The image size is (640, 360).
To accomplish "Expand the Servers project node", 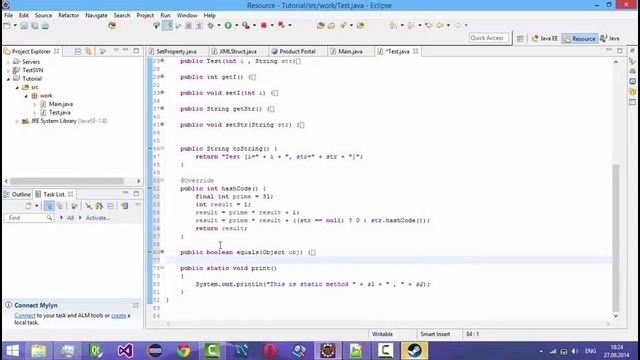I will click(x=8, y=62).
